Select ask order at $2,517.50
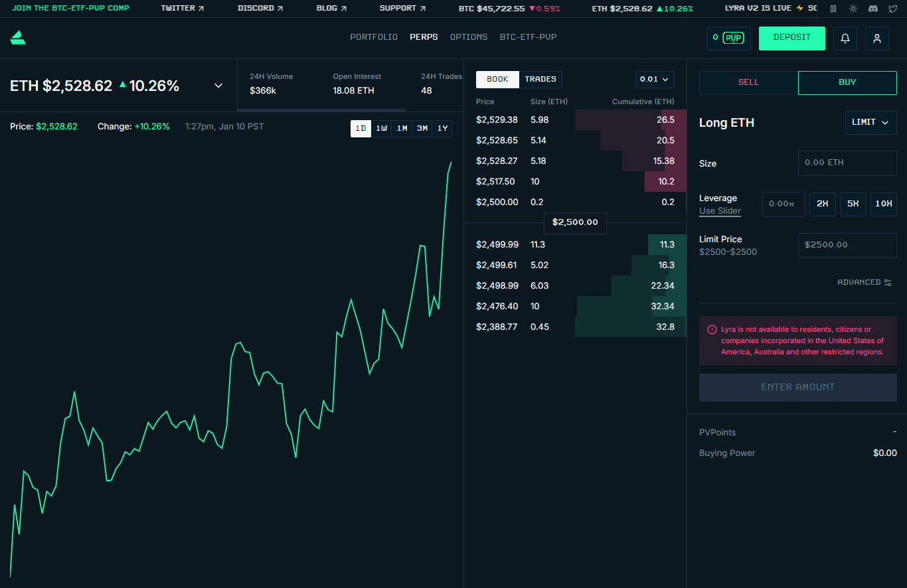The image size is (907, 588). (x=575, y=182)
